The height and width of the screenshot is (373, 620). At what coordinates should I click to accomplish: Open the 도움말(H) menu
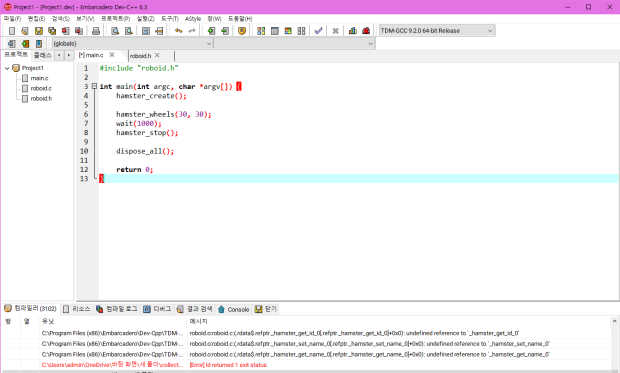coord(240,19)
